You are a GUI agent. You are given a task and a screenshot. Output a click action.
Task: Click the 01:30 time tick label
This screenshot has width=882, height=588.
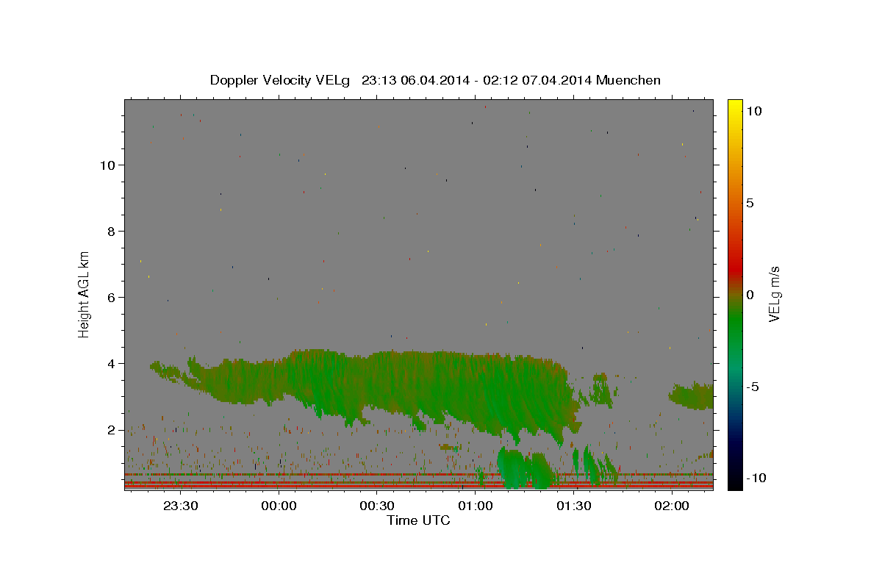574,506
